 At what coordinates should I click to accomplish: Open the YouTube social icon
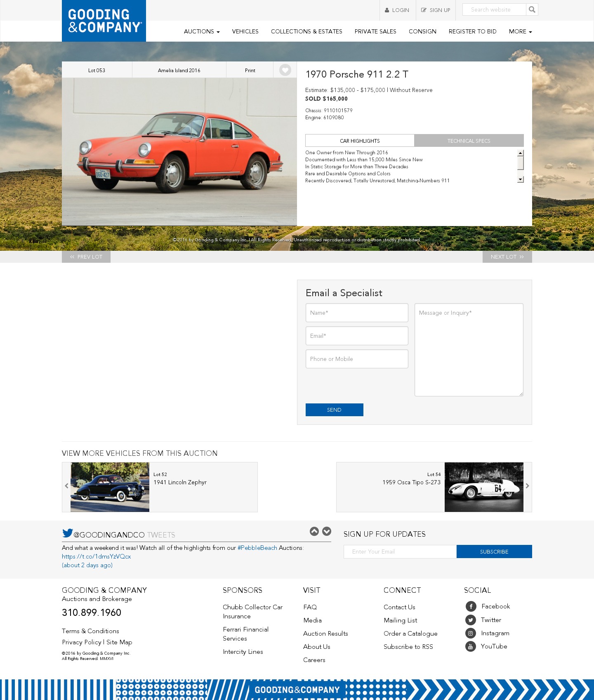coord(471,646)
